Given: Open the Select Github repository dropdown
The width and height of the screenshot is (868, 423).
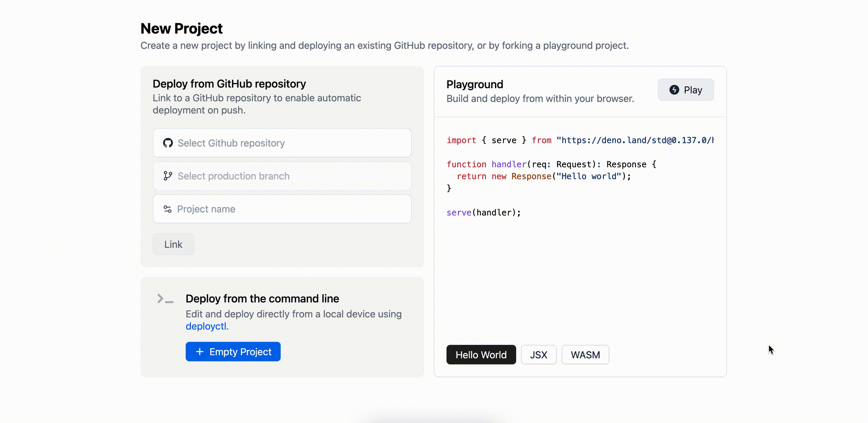Looking at the screenshot, I should point(282,143).
